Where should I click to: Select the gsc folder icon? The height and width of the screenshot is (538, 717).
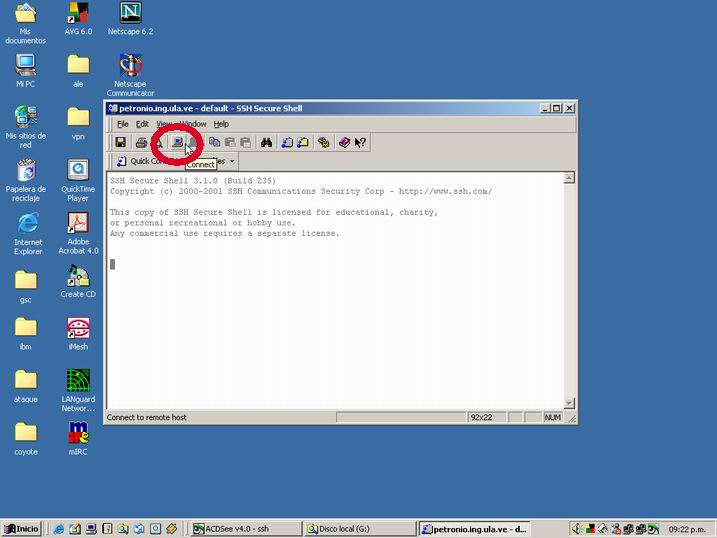(26, 287)
